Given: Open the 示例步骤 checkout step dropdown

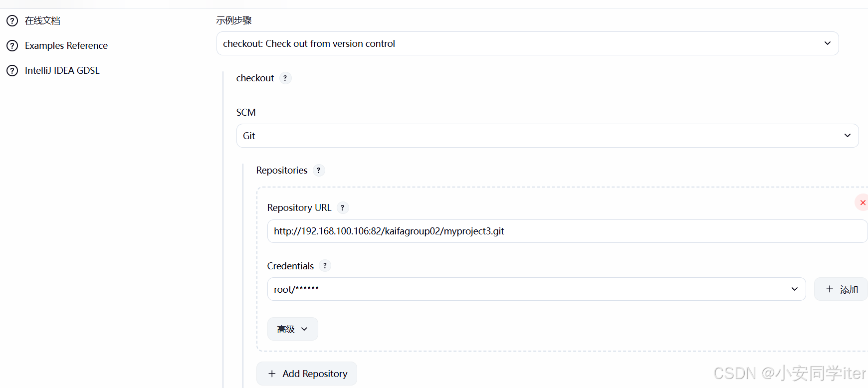Looking at the screenshot, I should click(527, 43).
